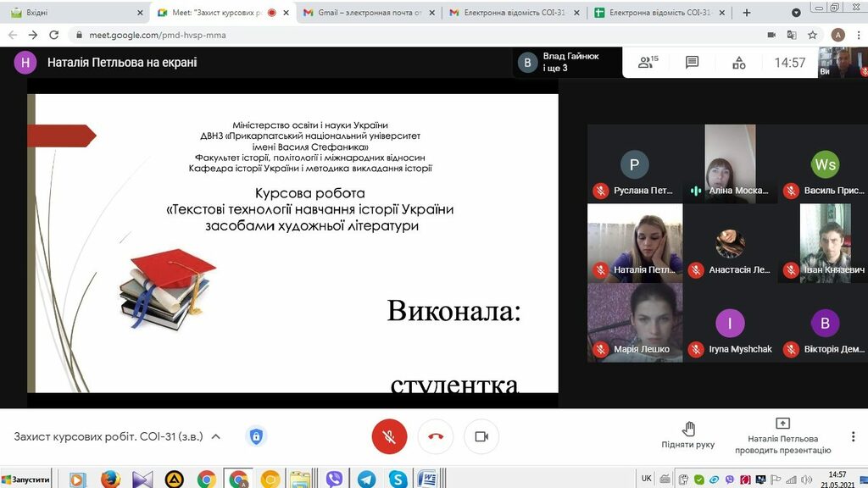
Task: Bookmark this page with the star icon
Action: pos(812,35)
